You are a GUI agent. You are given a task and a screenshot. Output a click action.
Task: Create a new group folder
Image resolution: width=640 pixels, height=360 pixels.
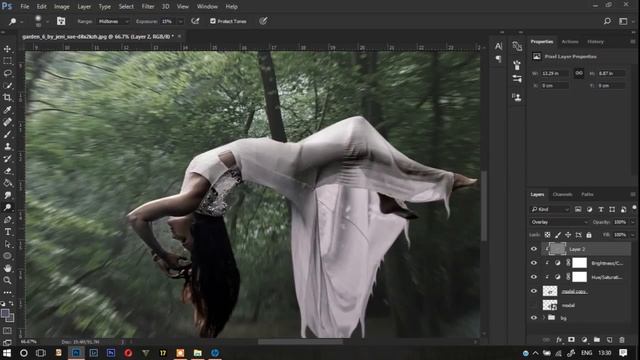click(597, 340)
